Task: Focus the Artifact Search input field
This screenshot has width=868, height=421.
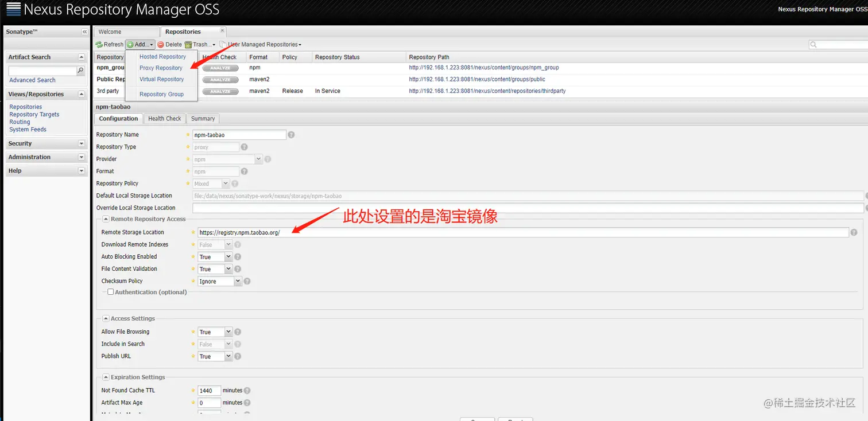Action: [42, 71]
